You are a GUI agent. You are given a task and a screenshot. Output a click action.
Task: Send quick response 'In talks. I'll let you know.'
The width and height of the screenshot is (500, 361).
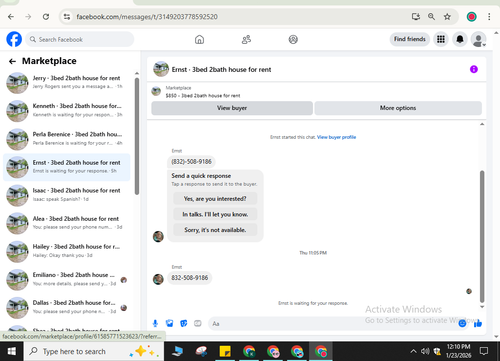click(x=215, y=214)
